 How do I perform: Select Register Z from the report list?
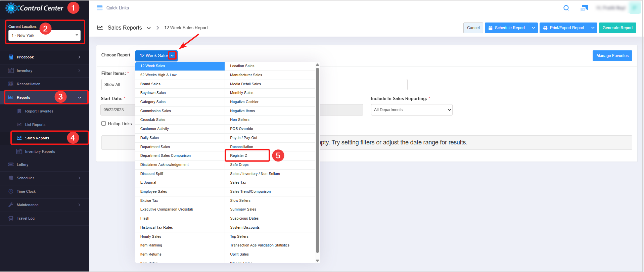pos(239,156)
